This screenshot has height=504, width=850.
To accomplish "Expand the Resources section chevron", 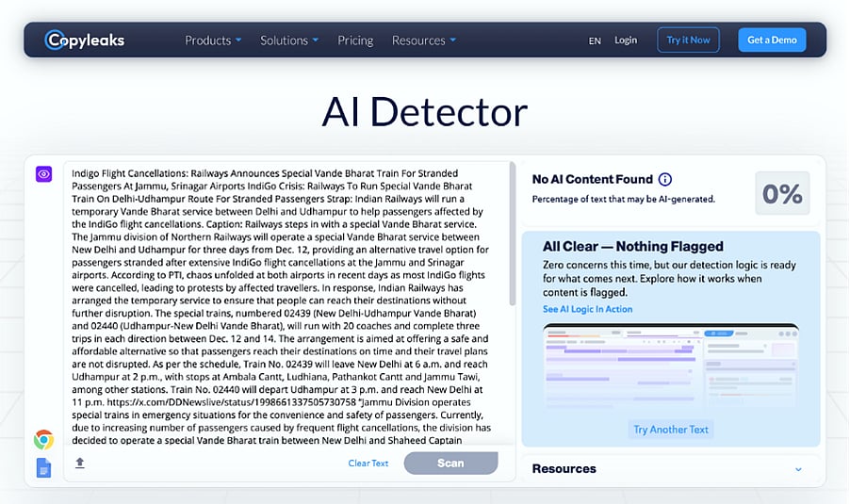I will 798,469.
